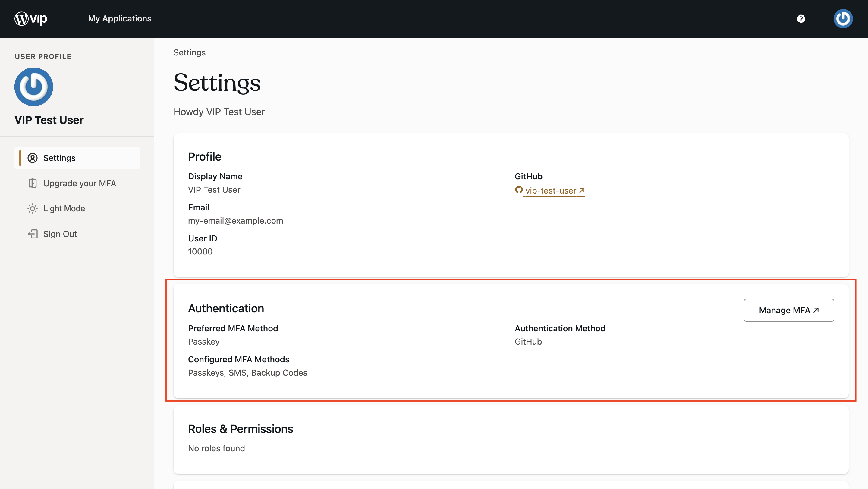Click the Authentication section heading
868x489 pixels.
226,308
